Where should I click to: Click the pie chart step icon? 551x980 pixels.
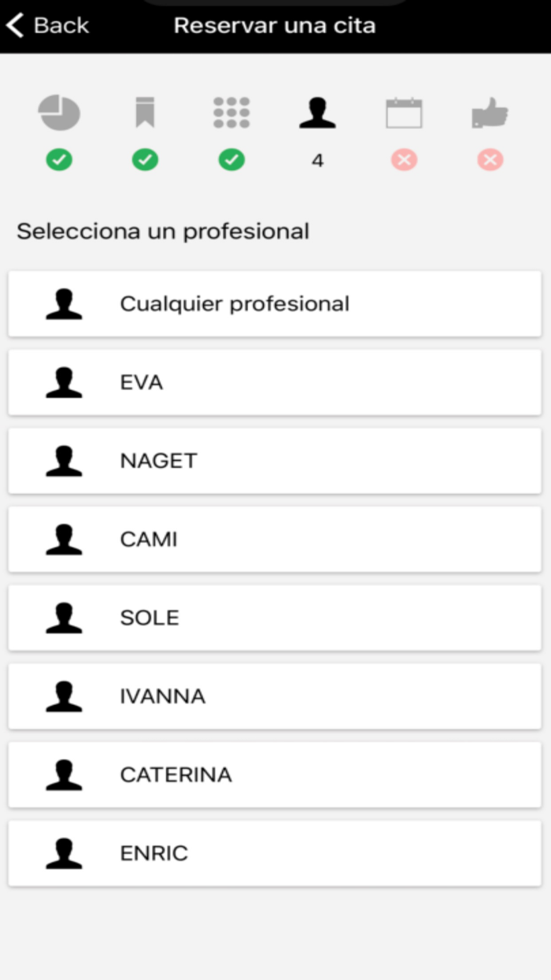(59, 113)
